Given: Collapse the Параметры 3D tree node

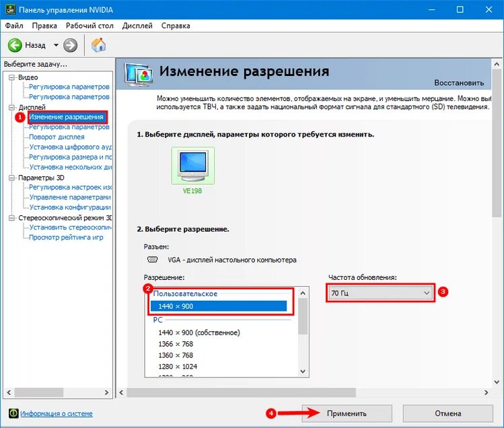Looking at the screenshot, I should 12,178.
